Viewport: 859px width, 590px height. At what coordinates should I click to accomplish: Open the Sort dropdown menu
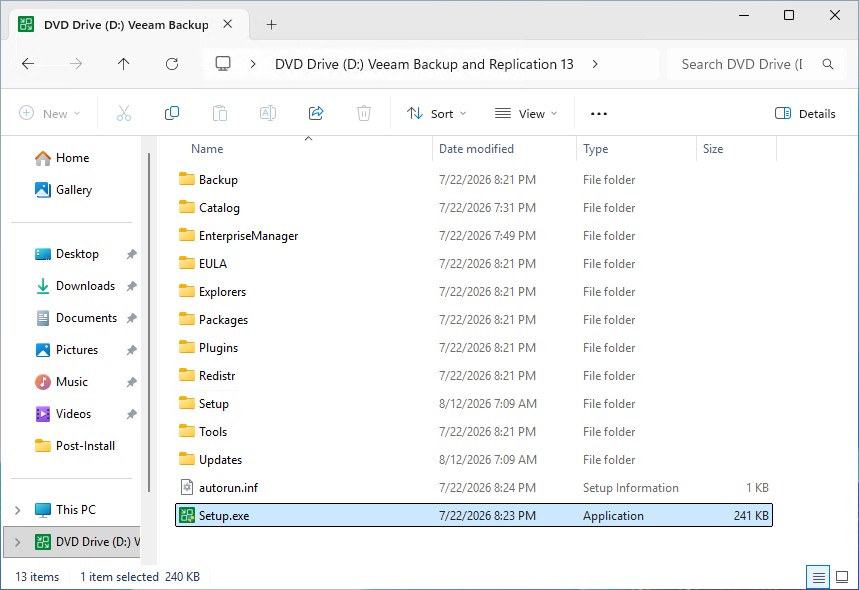(x=437, y=113)
